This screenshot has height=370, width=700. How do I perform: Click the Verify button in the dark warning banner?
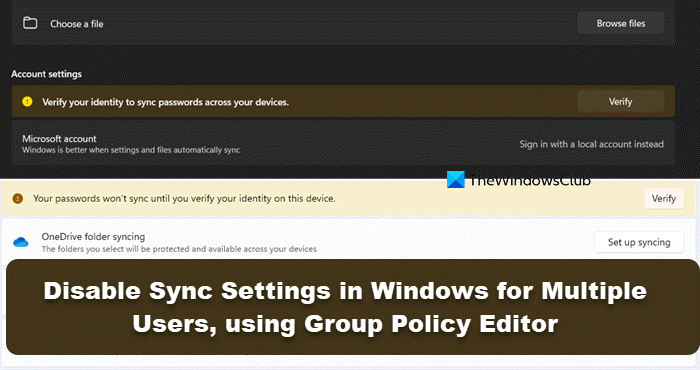621,101
